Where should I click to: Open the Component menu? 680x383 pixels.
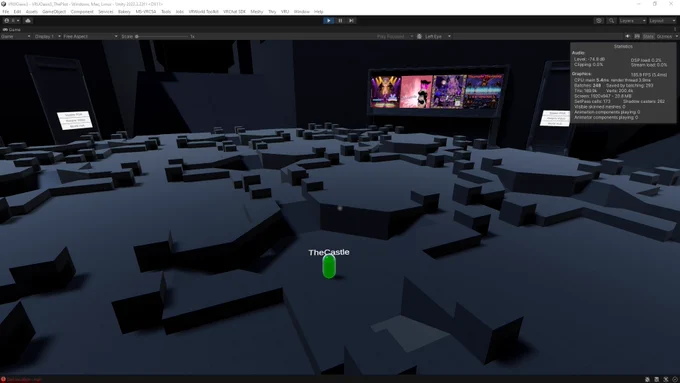82,12
